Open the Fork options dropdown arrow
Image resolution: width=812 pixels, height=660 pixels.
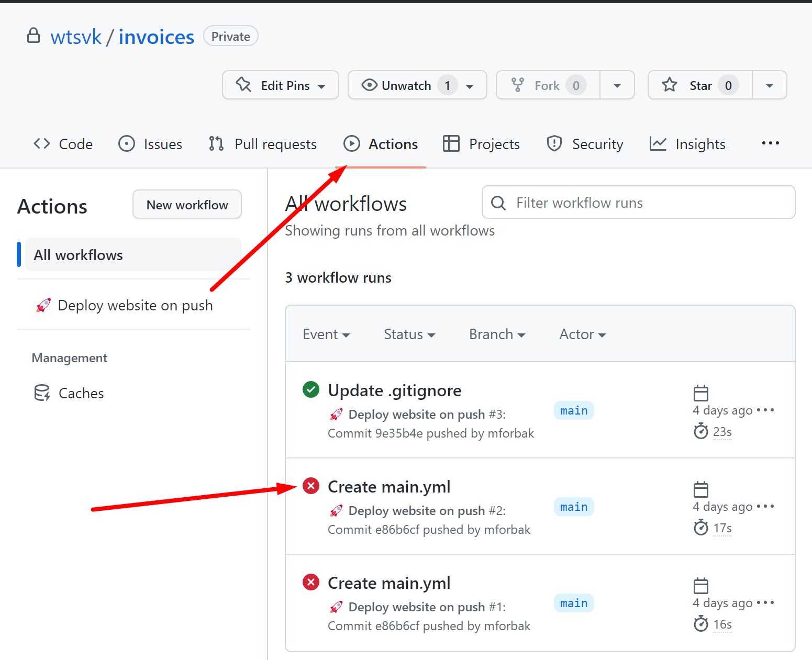tap(617, 85)
